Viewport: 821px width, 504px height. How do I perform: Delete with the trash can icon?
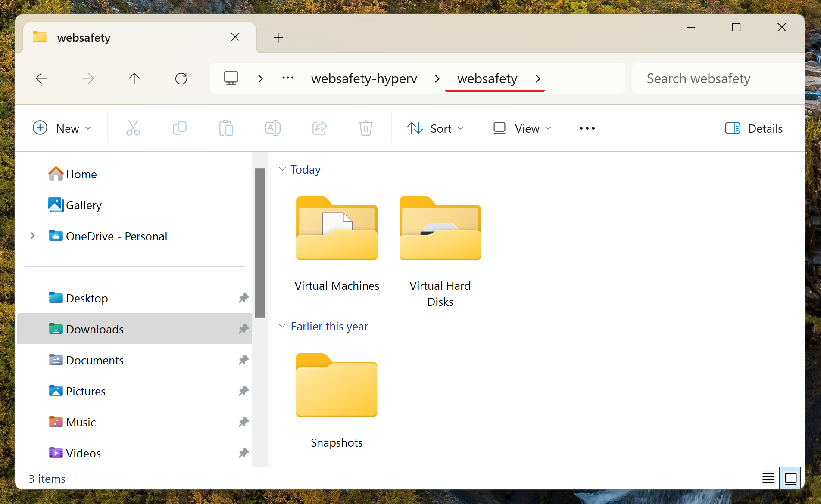click(x=366, y=128)
